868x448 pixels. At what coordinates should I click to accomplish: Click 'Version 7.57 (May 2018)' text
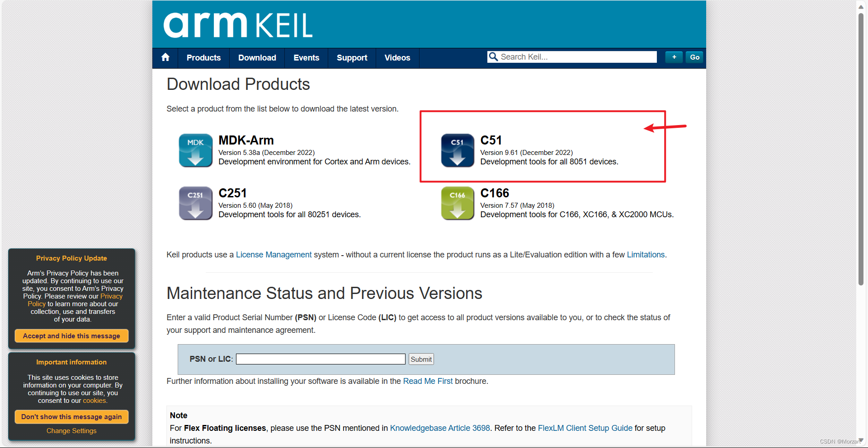click(x=517, y=205)
